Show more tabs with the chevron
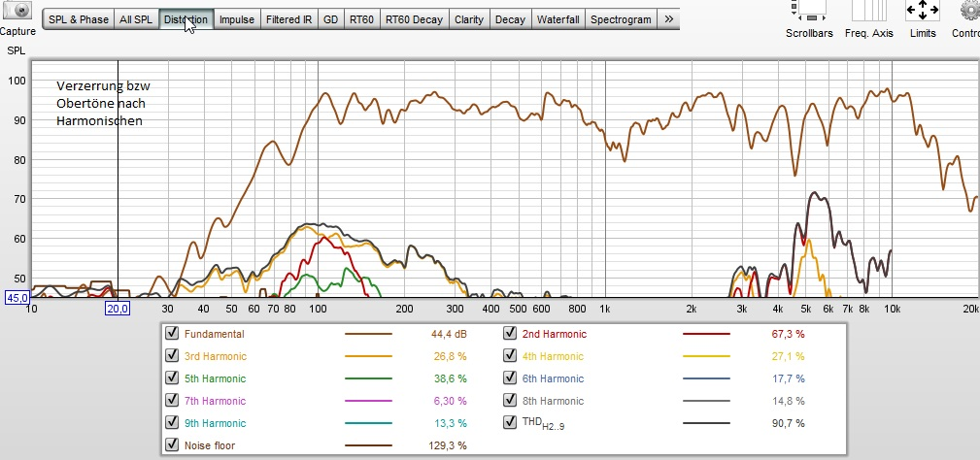This screenshot has height=460, width=980. click(669, 19)
